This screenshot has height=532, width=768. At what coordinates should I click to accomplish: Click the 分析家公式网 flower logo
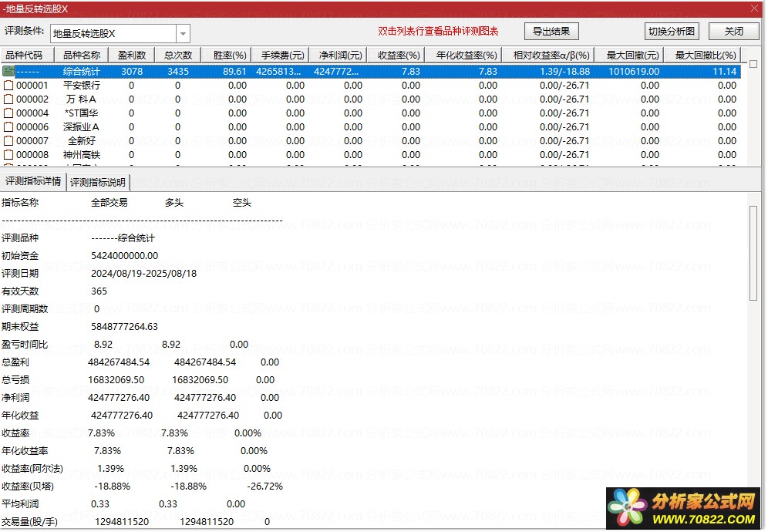click(x=627, y=507)
